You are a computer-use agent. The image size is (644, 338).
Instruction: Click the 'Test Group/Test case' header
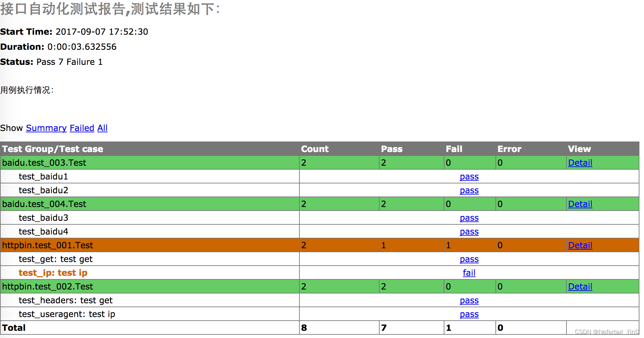(x=53, y=149)
